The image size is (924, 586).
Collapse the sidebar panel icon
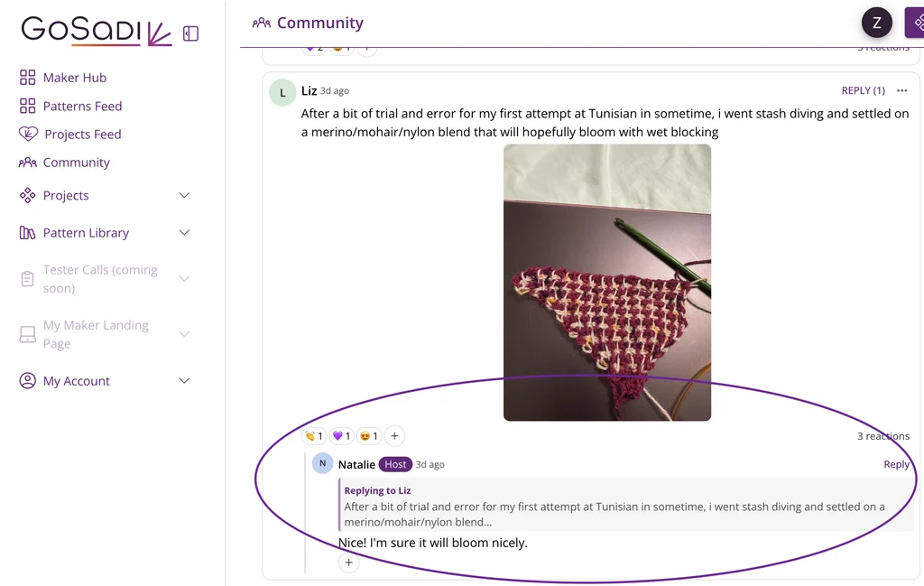point(190,33)
